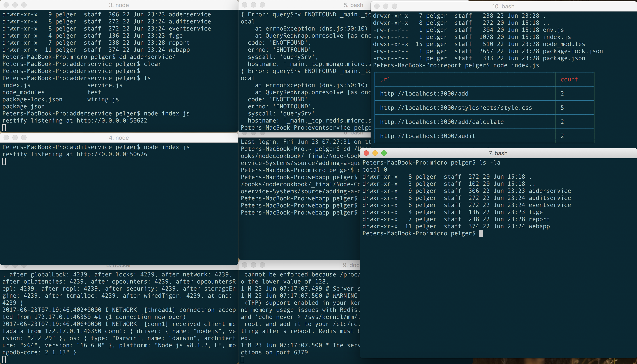637x364 pixels.
Task: Click the http://localhost:3000/add URL in the table
Action: 424,94
